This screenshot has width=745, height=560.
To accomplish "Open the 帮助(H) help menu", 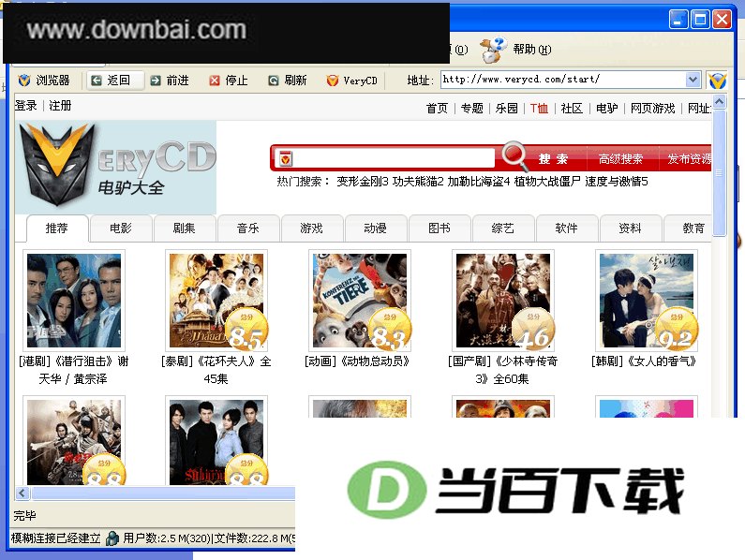I will [532, 50].
